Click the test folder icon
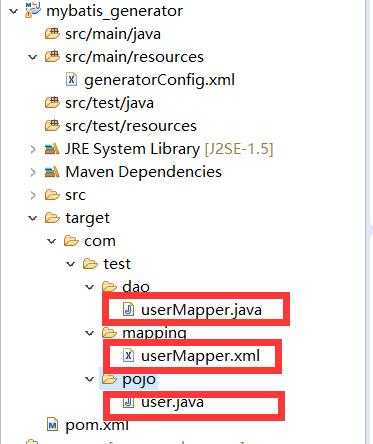This screenshot has height=444, width=373. (x=90, y=264)
